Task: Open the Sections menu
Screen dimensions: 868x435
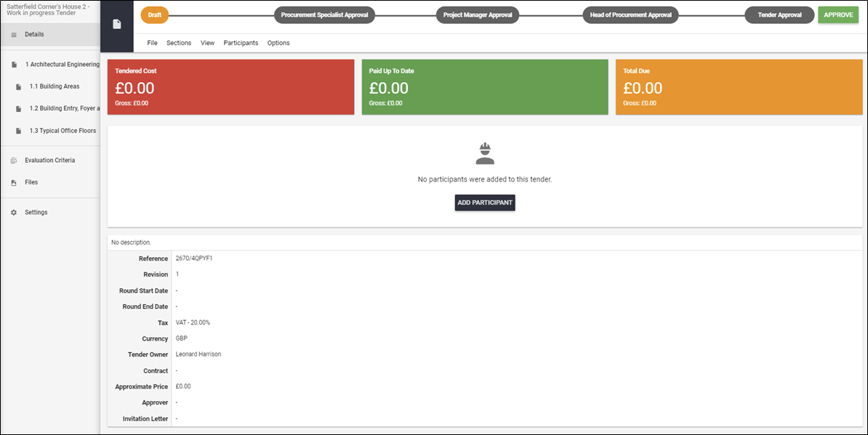Action: click(179, 43)
